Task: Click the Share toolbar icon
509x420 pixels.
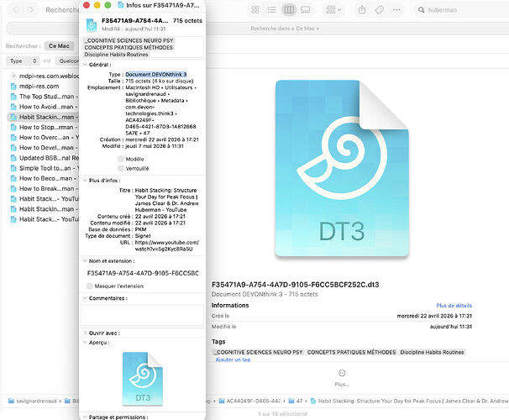Action: (x=362, y=10)
